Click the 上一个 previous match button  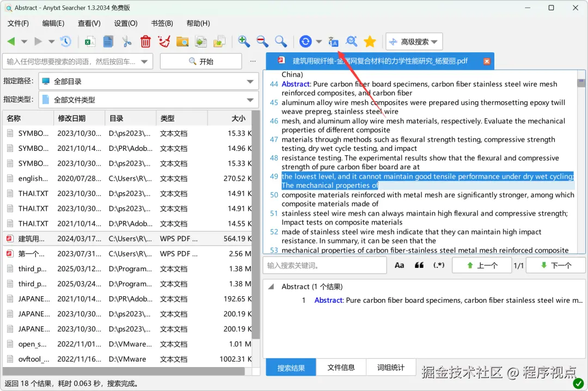click(x=482, y=265)
